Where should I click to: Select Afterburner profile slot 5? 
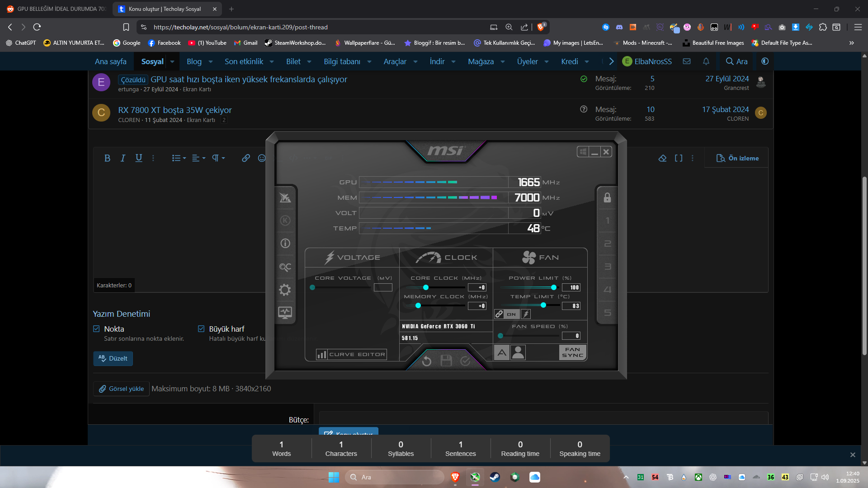(x=608, y=313)
